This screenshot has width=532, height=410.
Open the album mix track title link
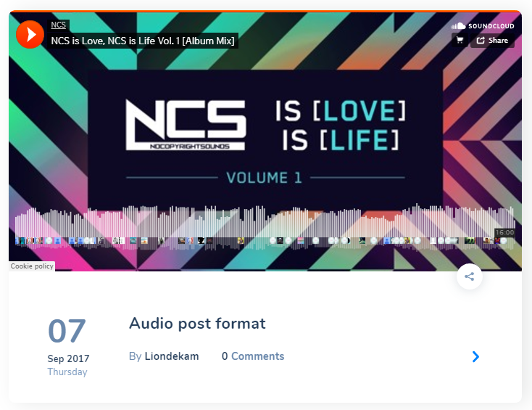143,41
